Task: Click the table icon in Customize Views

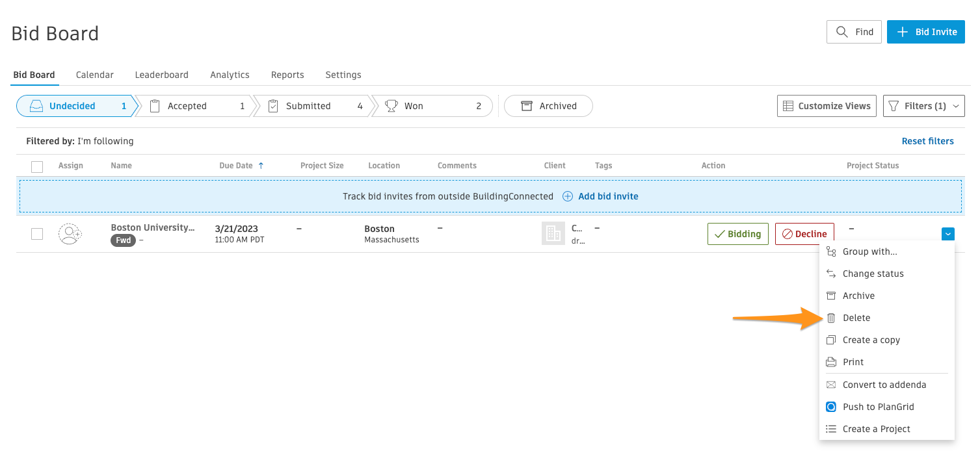Action: tap(788, 106)
